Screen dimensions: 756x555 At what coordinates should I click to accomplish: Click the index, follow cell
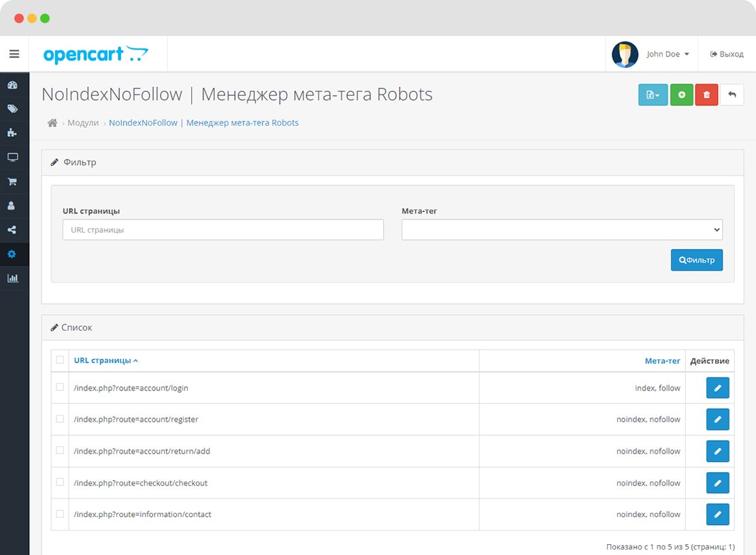[657, 388]
